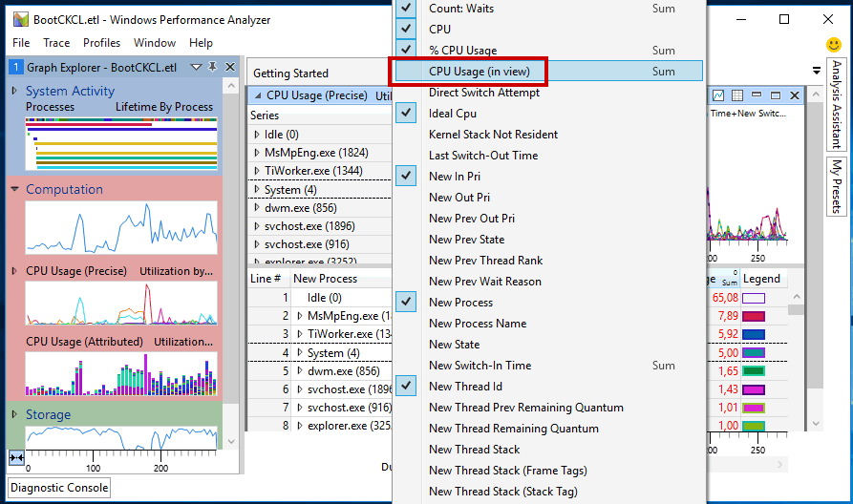The height and width of the screenshot is (504, 853).
Task: Open the Window menu
Action: click(x=155, y=43)
